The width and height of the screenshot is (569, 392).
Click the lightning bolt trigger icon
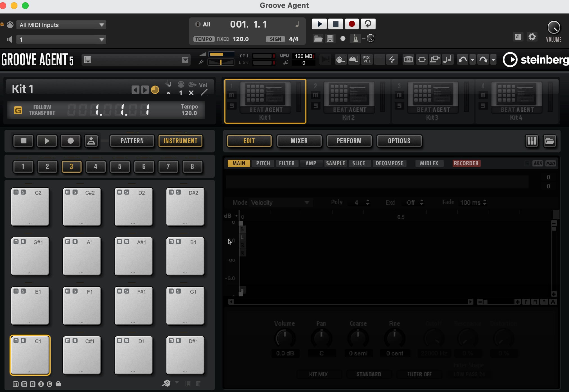(x=392, y=59)
